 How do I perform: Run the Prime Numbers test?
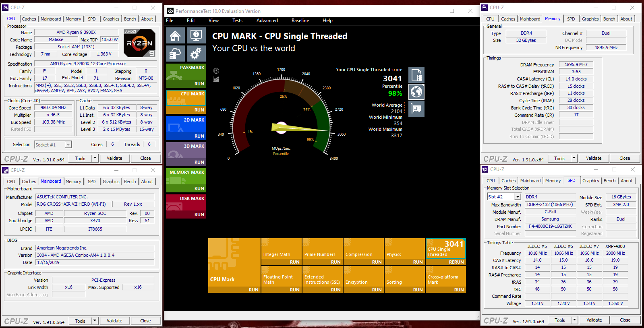(x=335, y=262)
